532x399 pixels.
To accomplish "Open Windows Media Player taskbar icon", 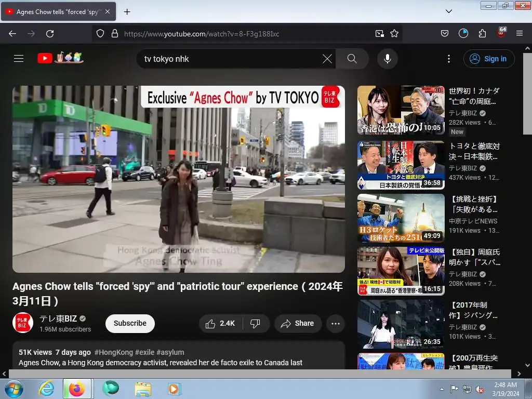I will [174, 389].
